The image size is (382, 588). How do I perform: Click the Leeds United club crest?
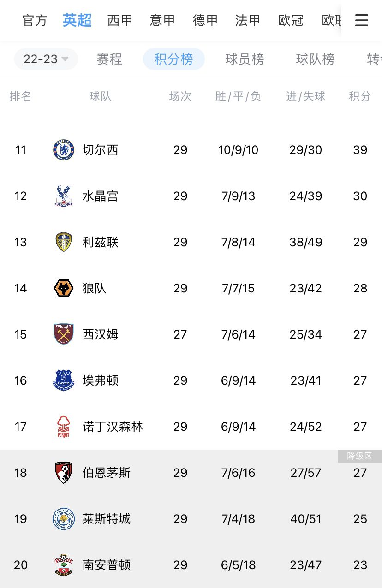[x=63, y=242]
